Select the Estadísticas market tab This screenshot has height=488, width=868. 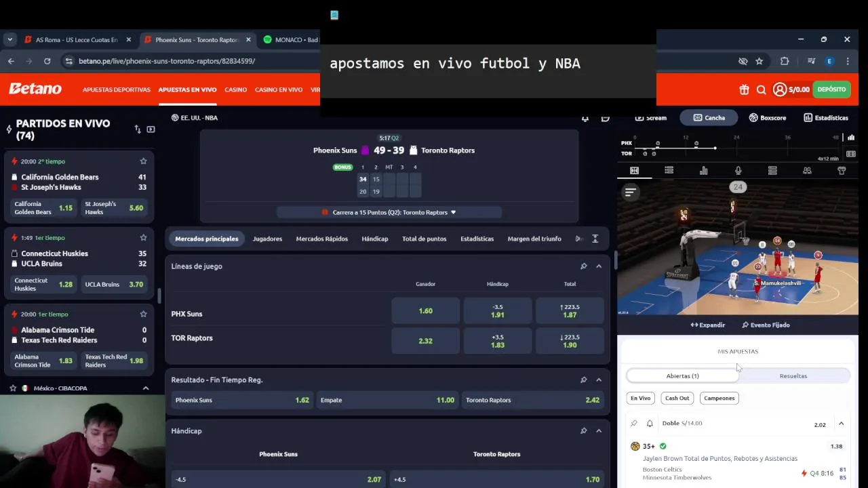(477, 239)
